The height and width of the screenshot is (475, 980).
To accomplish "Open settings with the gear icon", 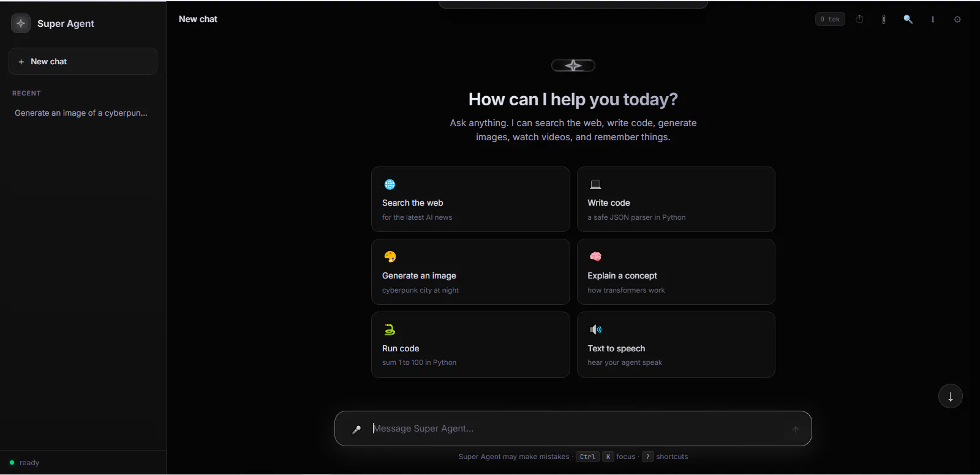I will (x=957, y=19).
